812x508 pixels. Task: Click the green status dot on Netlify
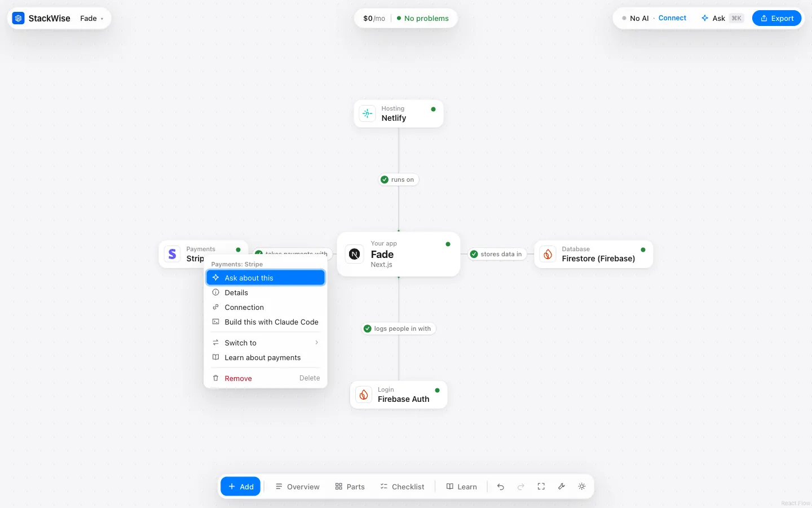pyautogui.click(x=433, y=110)
